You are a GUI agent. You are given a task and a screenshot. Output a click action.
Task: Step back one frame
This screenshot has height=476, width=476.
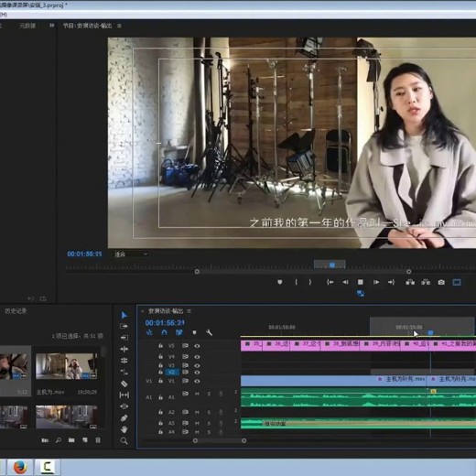345,282
